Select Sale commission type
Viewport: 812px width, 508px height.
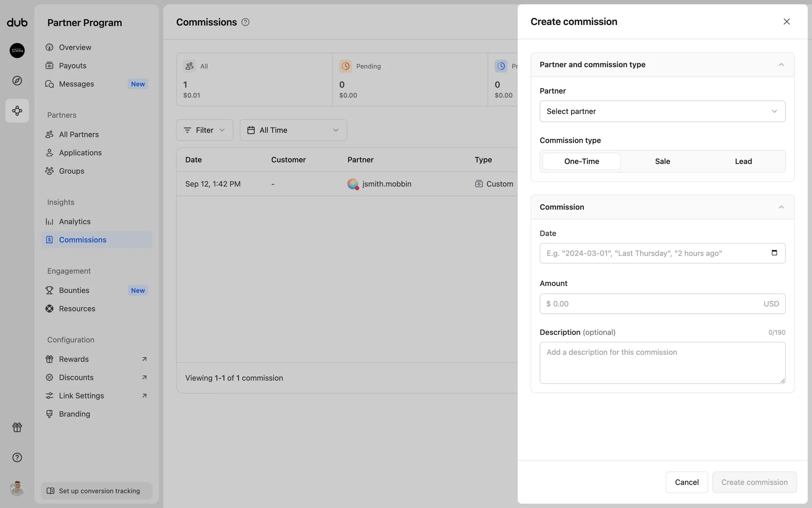click(662, 161)
